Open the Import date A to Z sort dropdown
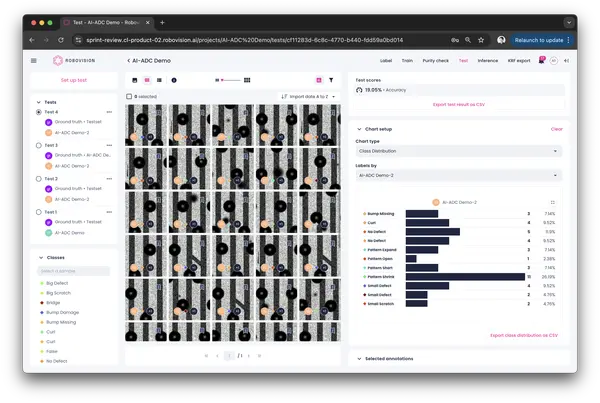Screen dimensions: 600x403 pos(308,96)
